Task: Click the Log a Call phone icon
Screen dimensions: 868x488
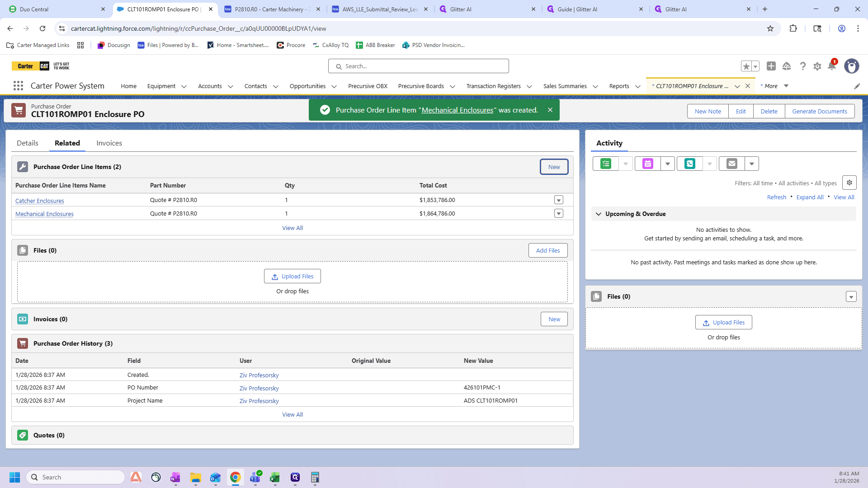Action: pyautogui.click(x=690, y=164)
